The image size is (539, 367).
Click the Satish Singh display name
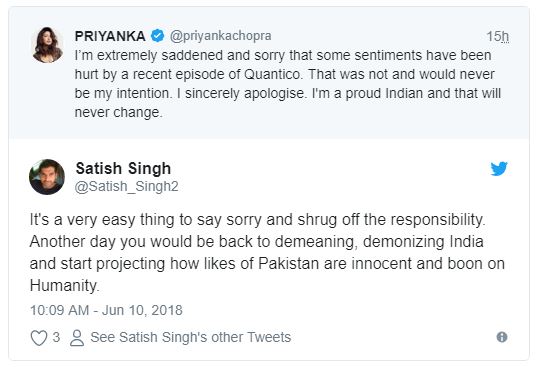coord(123,168)
